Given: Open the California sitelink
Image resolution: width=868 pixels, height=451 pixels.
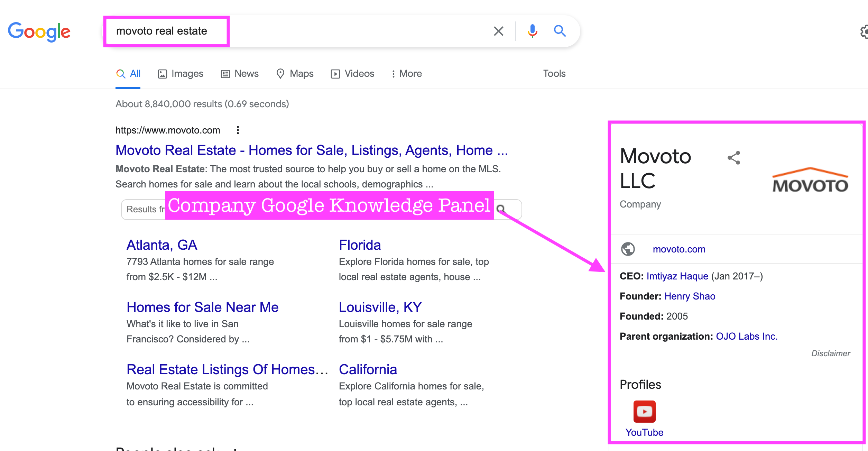Looking at the screenshot, I should click(x=368, y=369).
